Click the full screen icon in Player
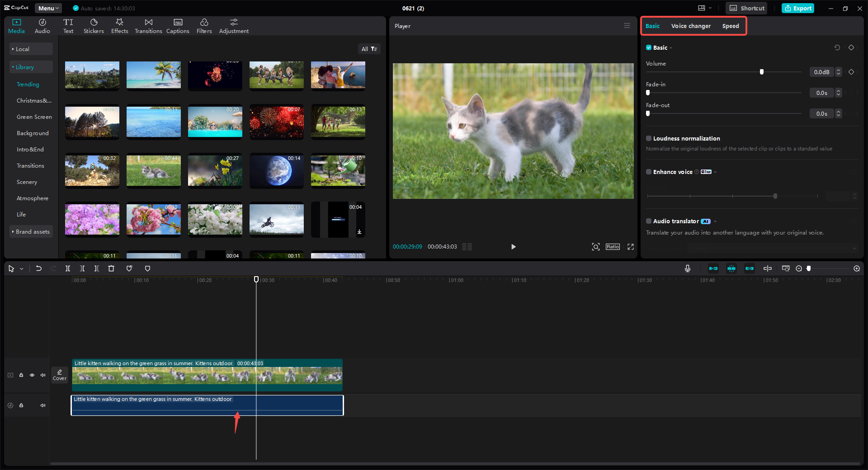Image resolution: width=868 pixels, height=470 pixels. coord(631,247)
